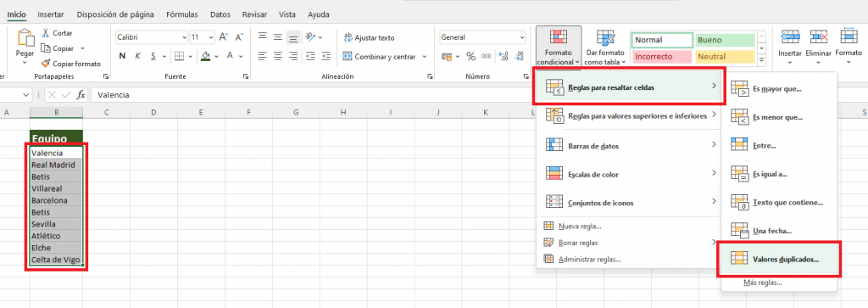Switch to Disposición de página tab
Screen dimensions: 868x308
115,14
